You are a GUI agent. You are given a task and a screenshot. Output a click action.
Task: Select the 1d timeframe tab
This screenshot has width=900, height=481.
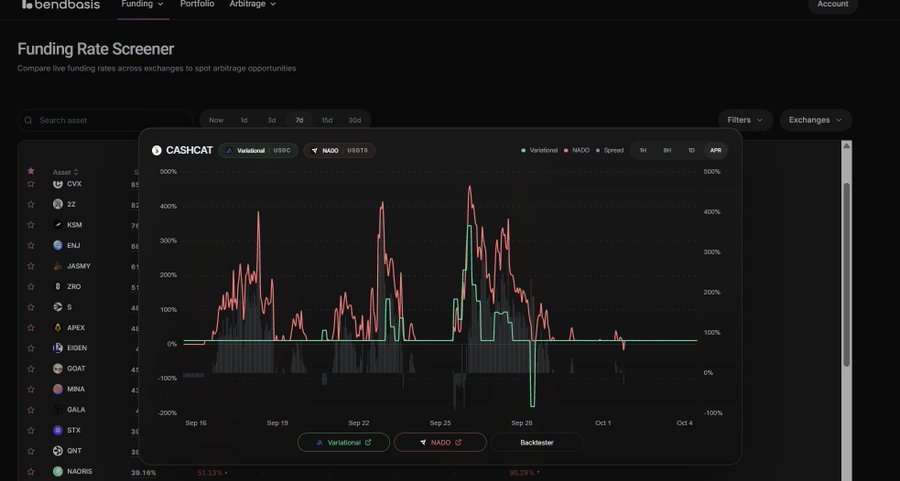(244, 121)
